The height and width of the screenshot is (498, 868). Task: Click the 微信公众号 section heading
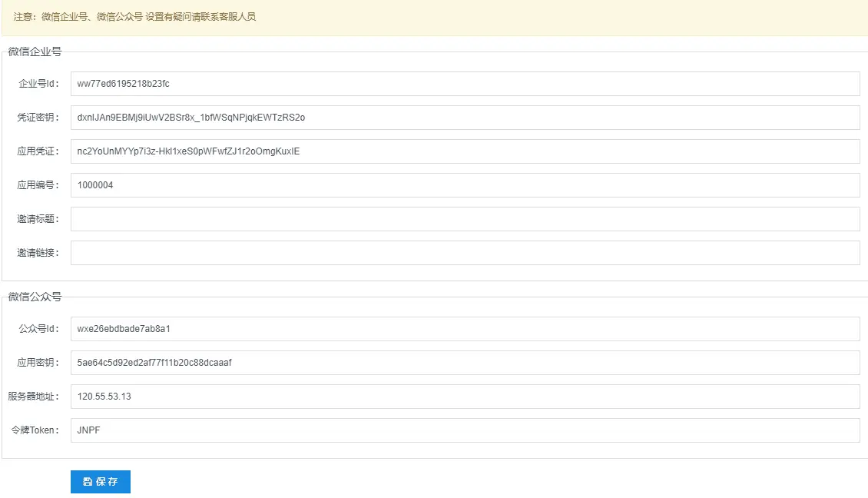click(35, 297)
